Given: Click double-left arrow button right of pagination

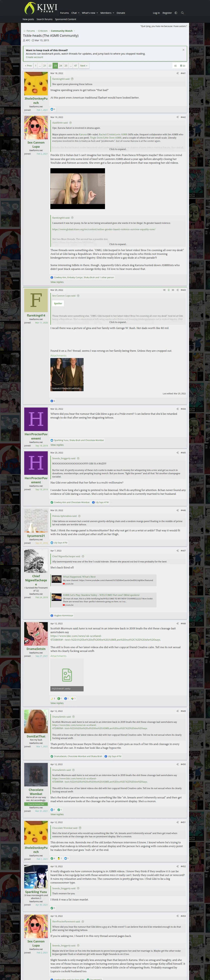Looking at the screenshot, I should [x=175, y=66].
